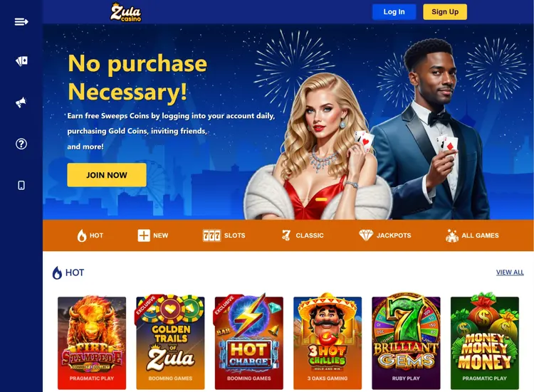Click the Join Now button
The height and width of the screenshot is (392, 534).
click(x=107, y=175)
